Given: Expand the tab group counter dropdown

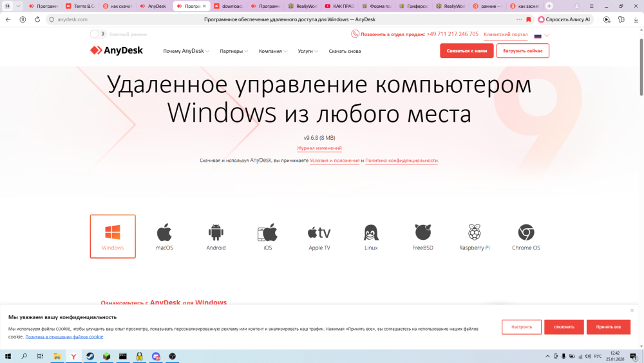Looking at the screenshot, I should [17, 6].
